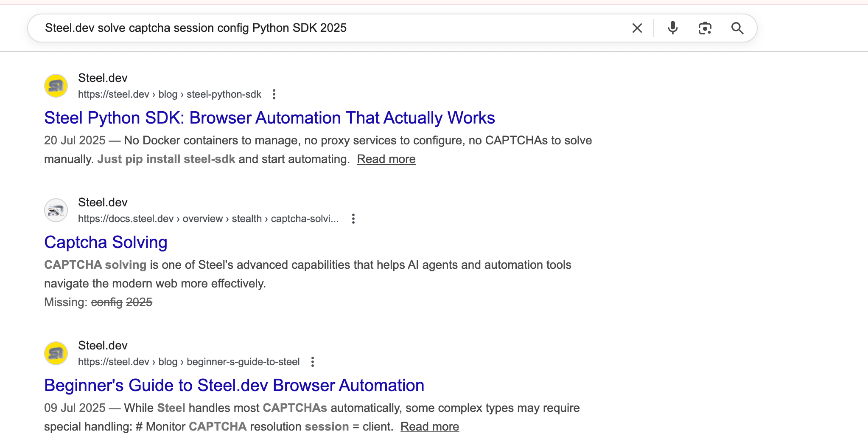The width and height of the screenshot is (868, 445).
Task: Open the three-dot menu on the Beginner's Guide result
Action: point(313,361)
